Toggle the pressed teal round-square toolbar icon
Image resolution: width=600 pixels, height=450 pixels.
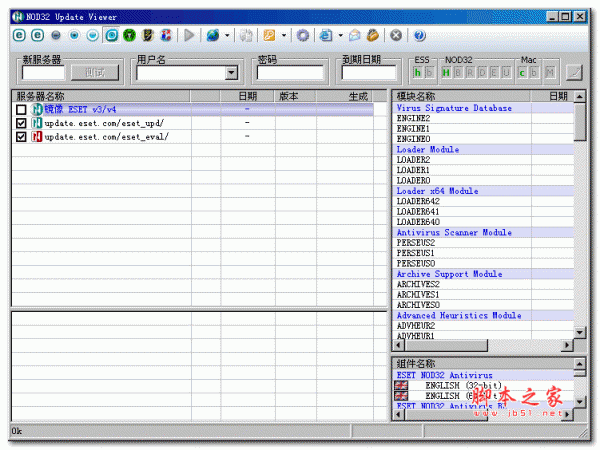tap(111, 36)
